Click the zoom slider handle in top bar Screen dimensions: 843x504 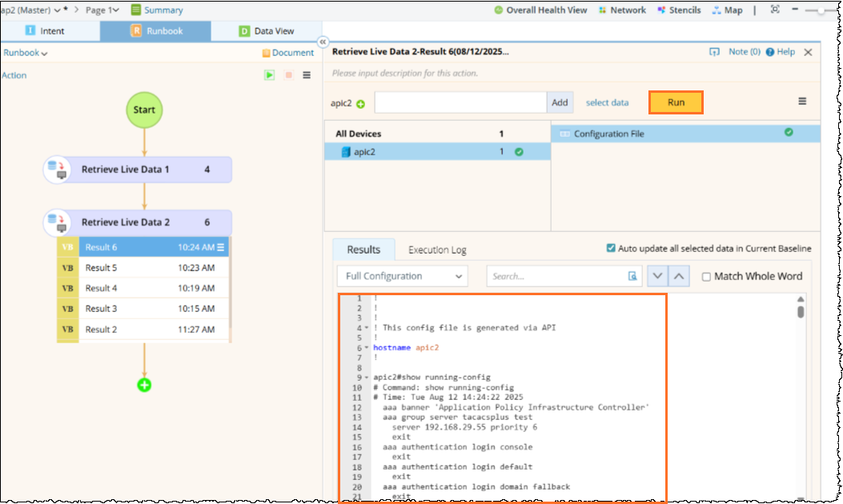823,10
